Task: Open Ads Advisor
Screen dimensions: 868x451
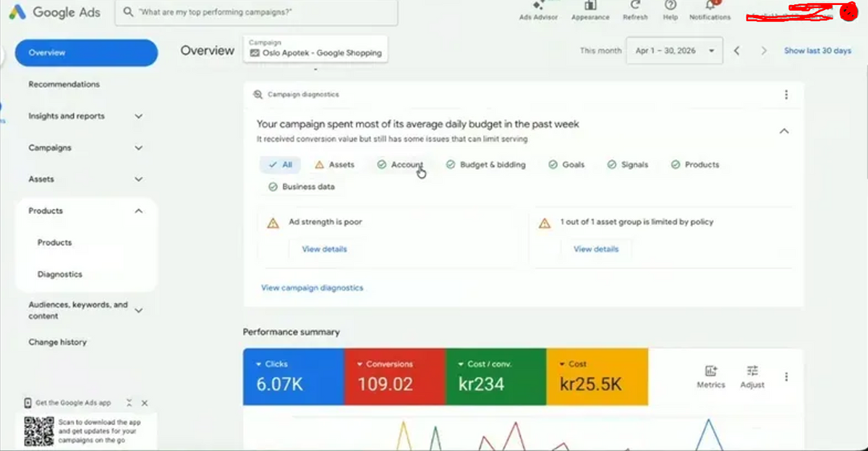Action: [538, 10]
